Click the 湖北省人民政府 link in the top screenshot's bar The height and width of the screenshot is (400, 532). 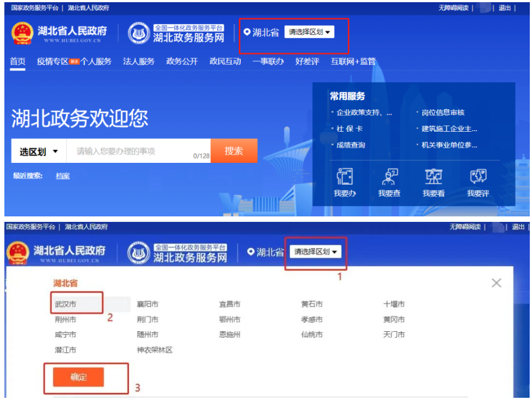[88, 8]
